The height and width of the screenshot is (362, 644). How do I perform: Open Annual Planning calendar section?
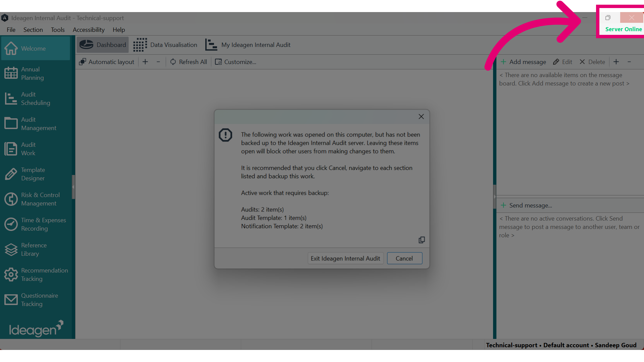click(x=35, y=73)
